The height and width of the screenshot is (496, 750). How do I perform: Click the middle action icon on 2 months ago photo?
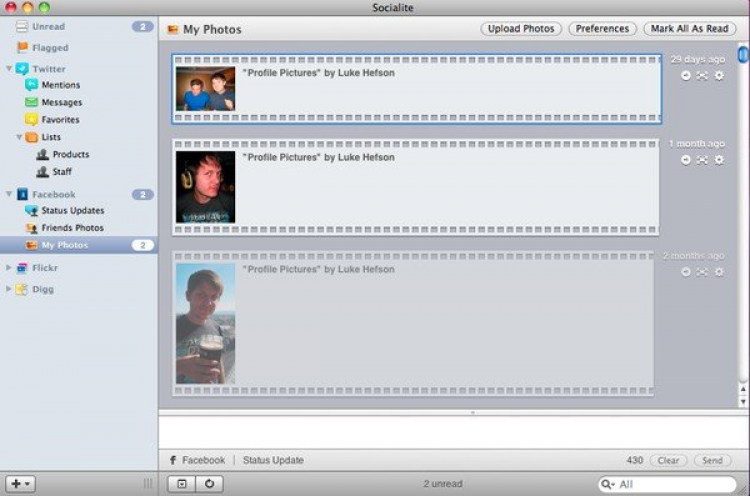pos(702,272)
